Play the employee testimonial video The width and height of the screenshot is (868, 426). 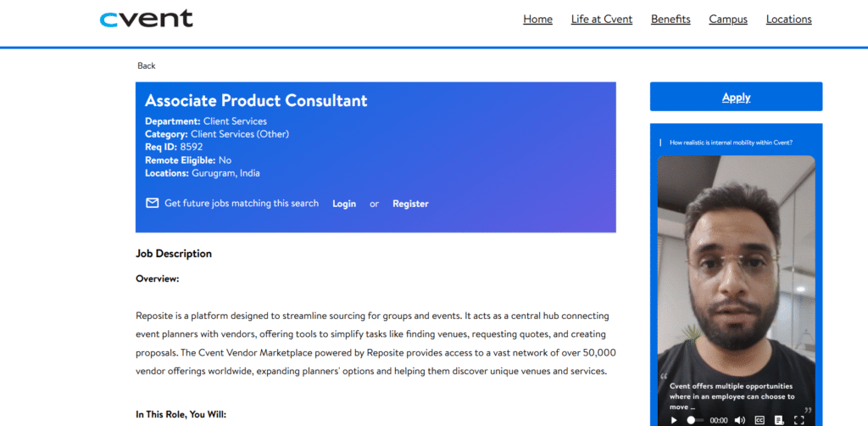[674, 419]
